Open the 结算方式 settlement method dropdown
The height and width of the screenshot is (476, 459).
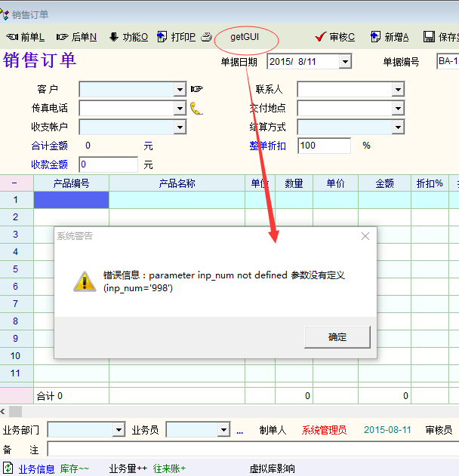coord(397,127)
